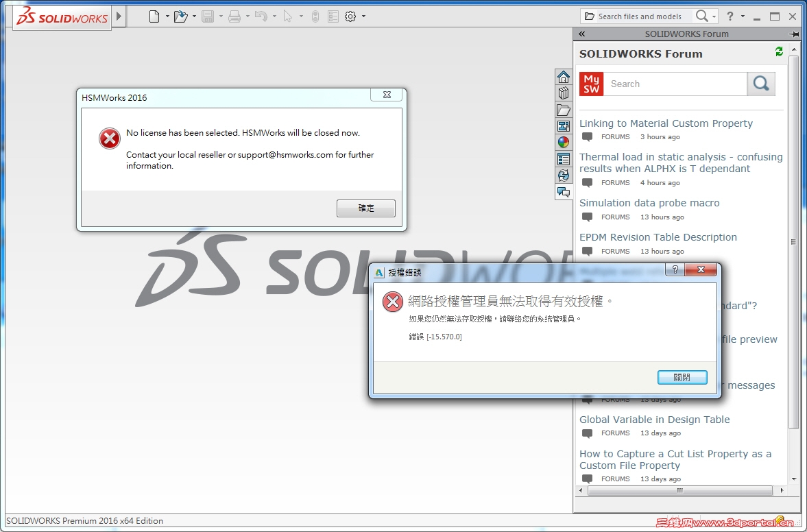Open File Explorer folder tab icon
This screenshot has width=807, height=532.
564,110
